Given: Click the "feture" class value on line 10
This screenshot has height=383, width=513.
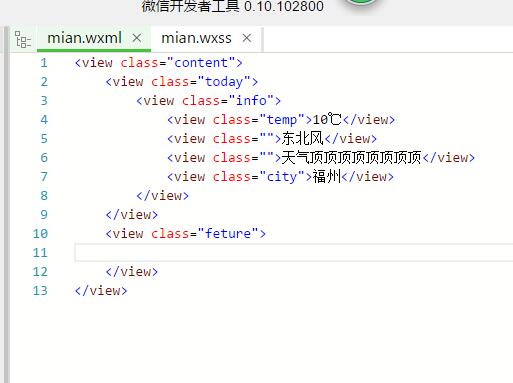Looking at the screenshot, I should click(228, 233).
